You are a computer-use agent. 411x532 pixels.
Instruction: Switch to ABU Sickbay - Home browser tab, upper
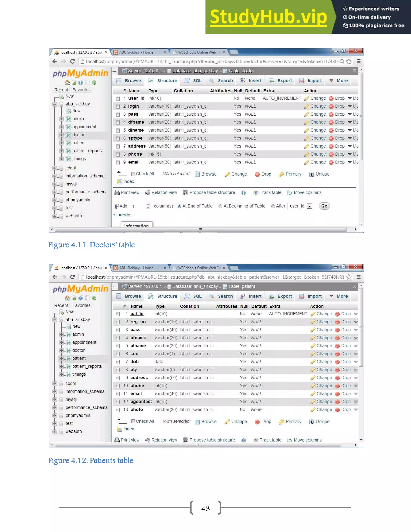[140, 52]
